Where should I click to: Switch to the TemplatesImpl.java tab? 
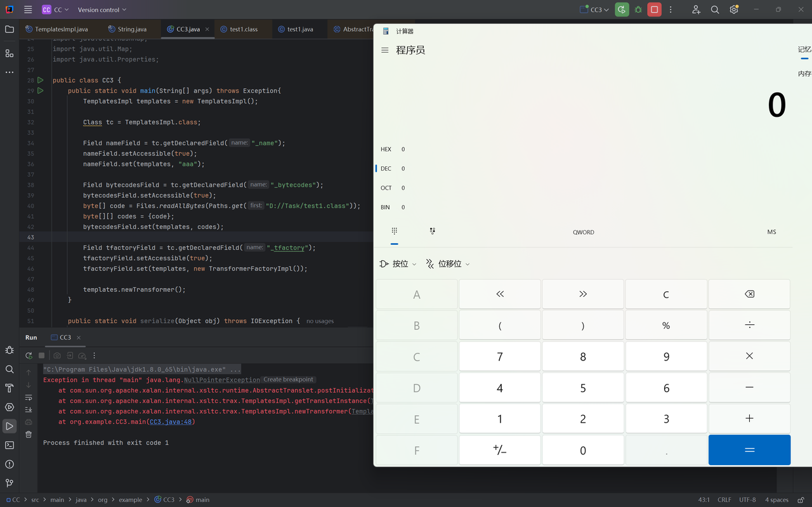[x=61, y=29]
